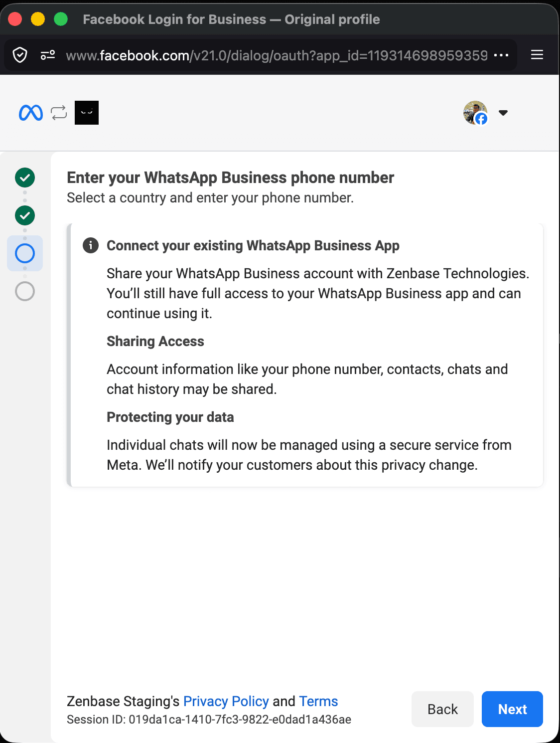Click the sync arrows icon beside the Meta logo
This screenshot has height=743, width=560.
coord(59,113)
